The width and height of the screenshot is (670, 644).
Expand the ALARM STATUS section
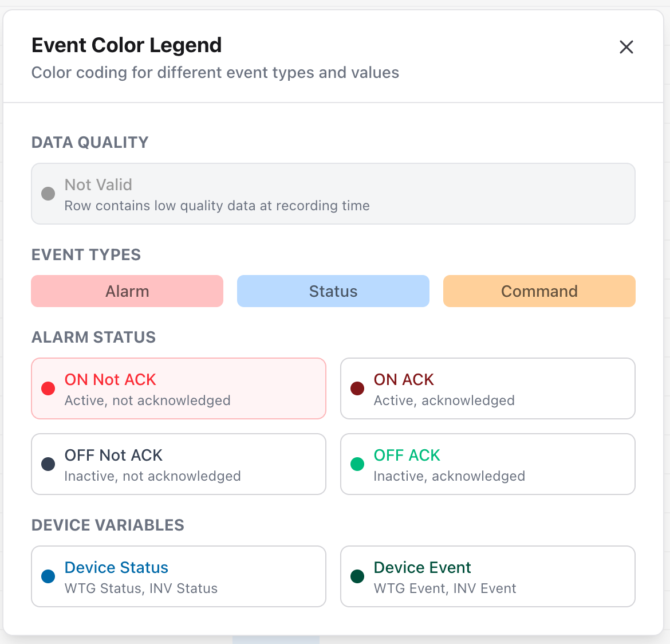(93, 337)
